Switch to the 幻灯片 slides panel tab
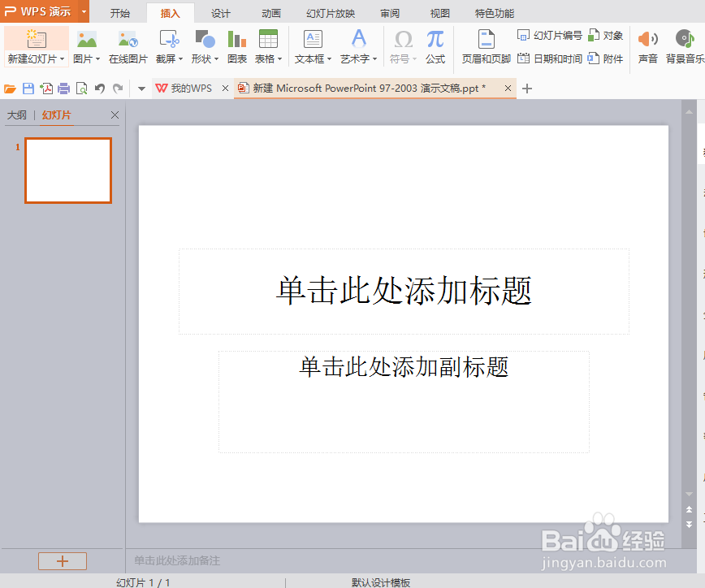 tap(56, 115)
